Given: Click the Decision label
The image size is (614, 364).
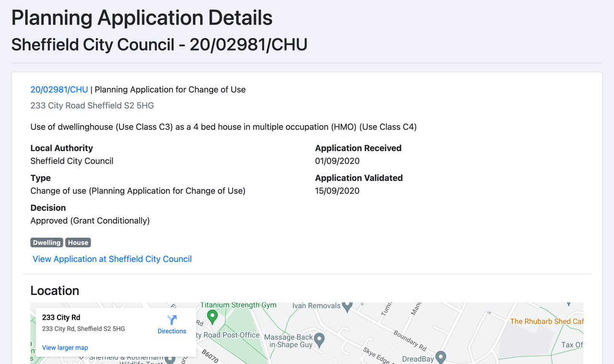Looking at the screenshot, I should coord(48,208).
